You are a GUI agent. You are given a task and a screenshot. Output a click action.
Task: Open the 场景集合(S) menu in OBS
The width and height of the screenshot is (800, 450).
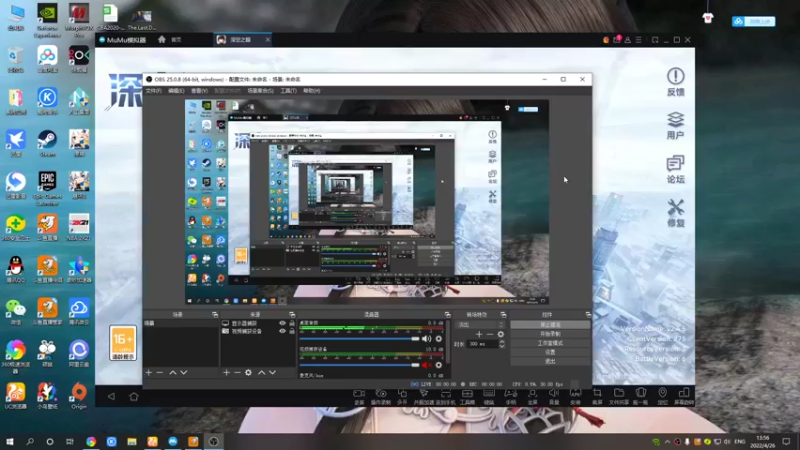point(260,91)
